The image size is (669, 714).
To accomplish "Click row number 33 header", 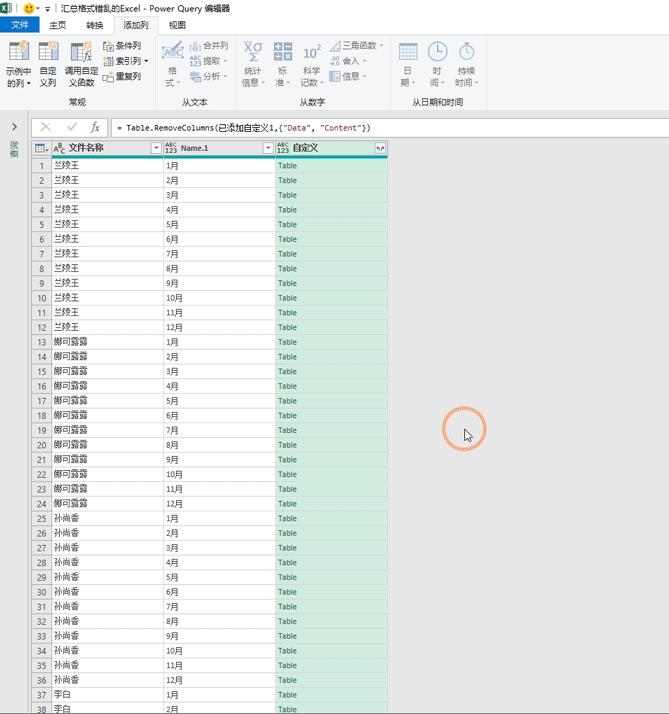I will [41, 636].
